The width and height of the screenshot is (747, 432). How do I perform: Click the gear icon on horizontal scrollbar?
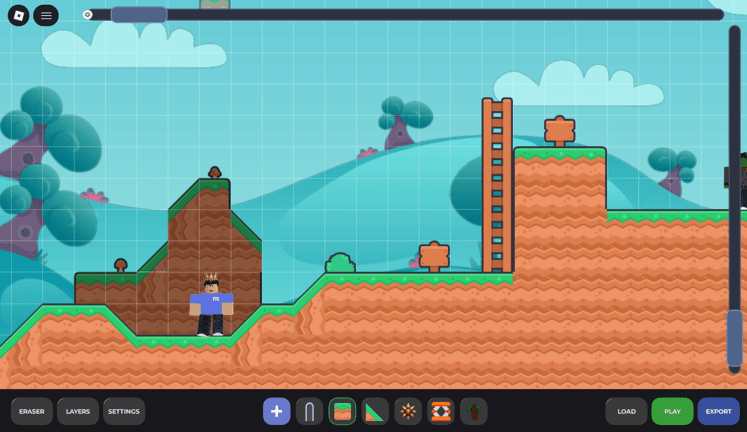87,15
